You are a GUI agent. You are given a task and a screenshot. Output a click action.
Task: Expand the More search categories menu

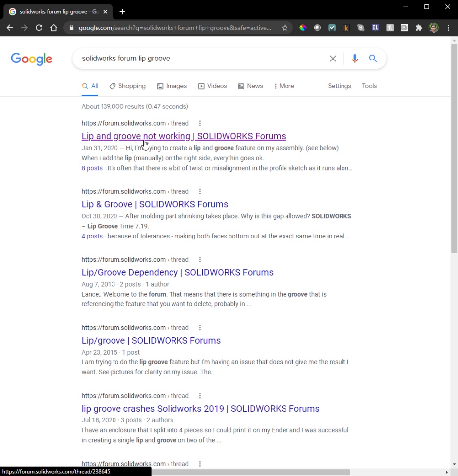(284, 86)
